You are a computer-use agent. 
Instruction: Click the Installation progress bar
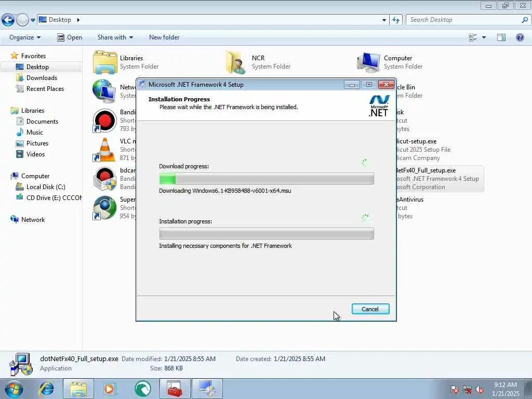[267, 233]
